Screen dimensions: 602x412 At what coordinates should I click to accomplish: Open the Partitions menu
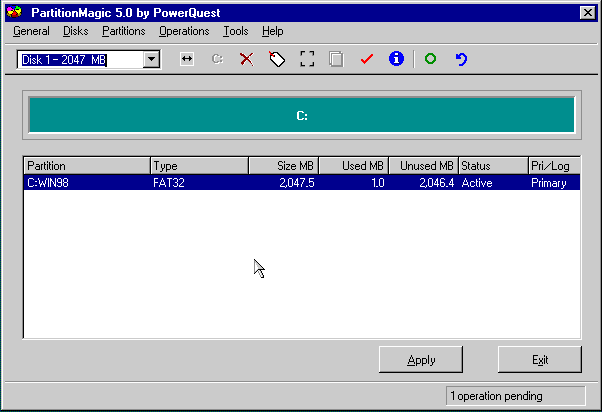(x=123, y=31)
